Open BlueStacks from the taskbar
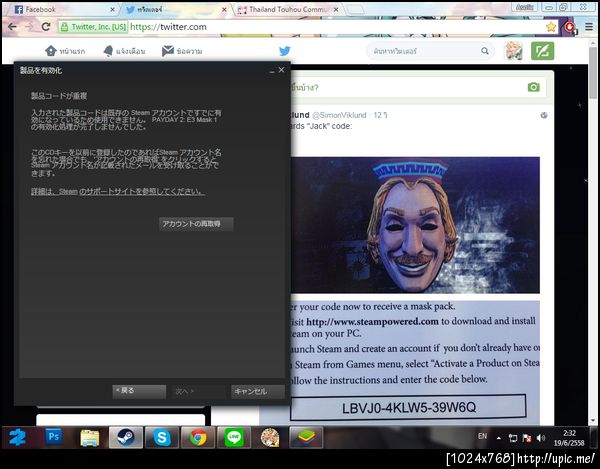This screenshot has width=600, height=469. (x=306, y=437)
